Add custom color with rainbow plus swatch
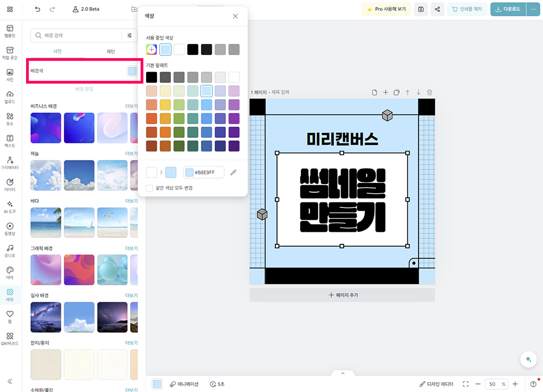The width and height of the screenshot is (543, 392). 151,49
